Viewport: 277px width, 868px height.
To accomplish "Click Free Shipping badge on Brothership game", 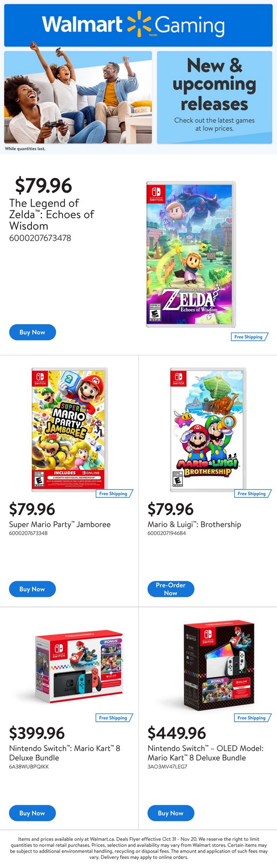I will [252, 493].
